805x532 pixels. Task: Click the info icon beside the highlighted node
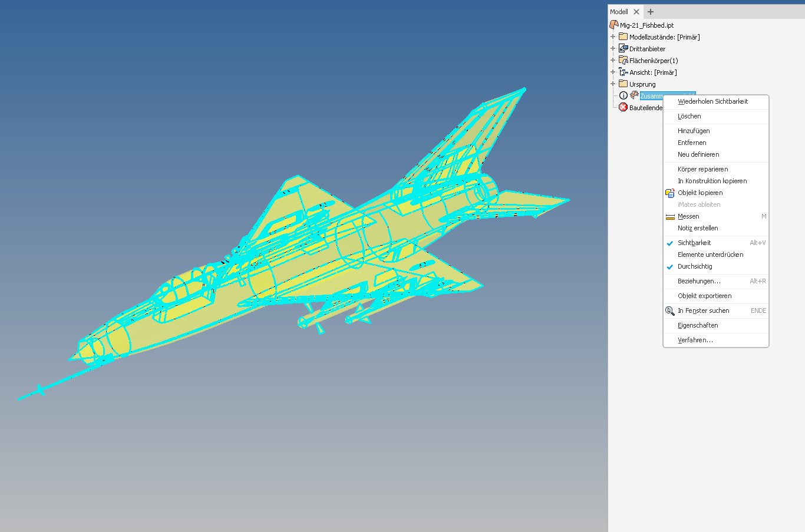point(623,95)
